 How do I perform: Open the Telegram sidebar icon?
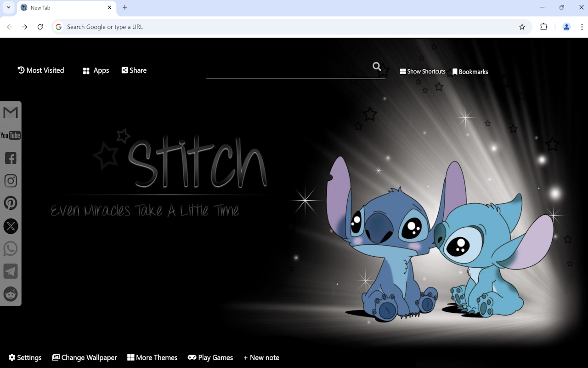[10, 271]
